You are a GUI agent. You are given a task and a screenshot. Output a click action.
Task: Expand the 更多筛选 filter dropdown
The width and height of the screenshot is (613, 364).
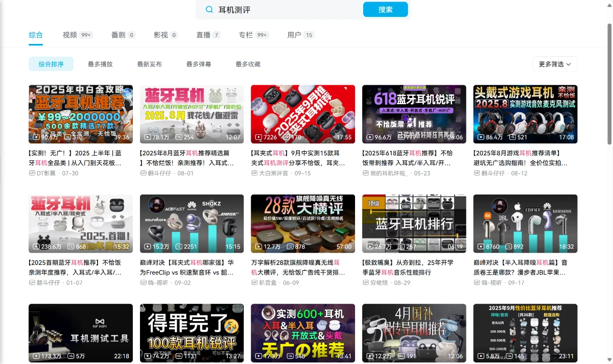555,64
